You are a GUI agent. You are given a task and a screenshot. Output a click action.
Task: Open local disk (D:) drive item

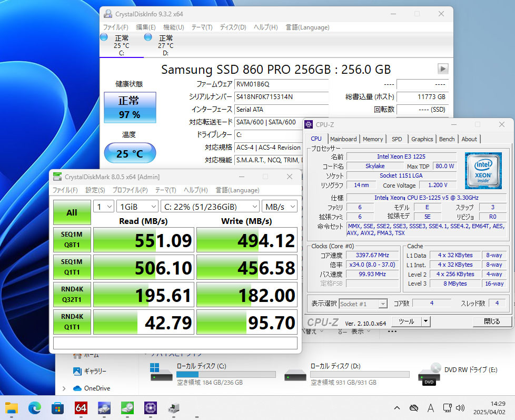347,374
